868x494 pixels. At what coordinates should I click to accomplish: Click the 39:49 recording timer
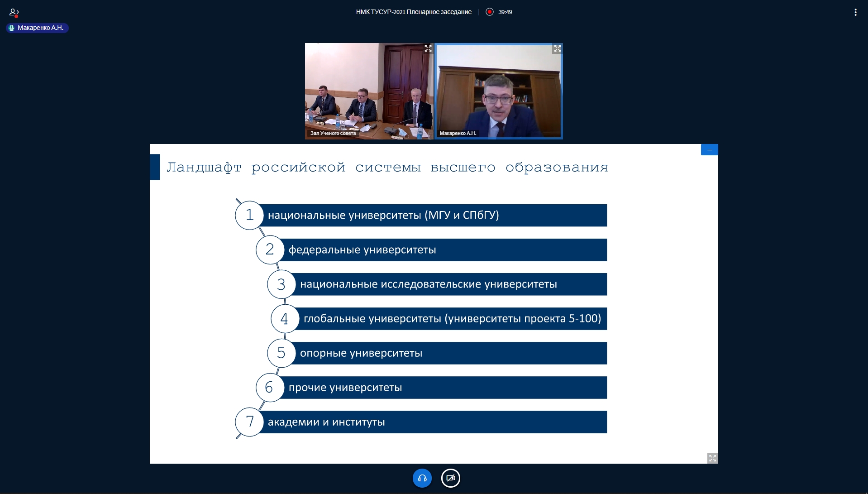click(505, 12)
